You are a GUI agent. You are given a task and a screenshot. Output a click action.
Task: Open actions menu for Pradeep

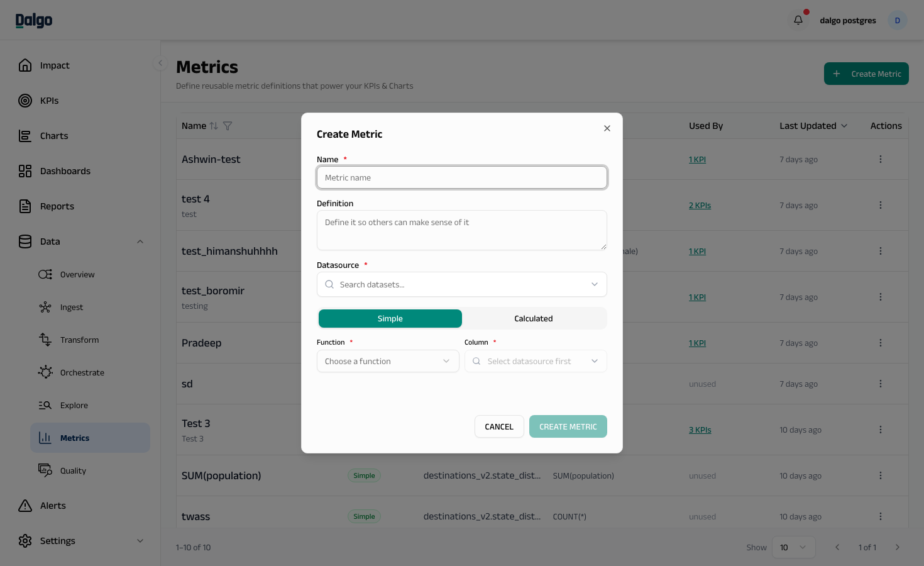pyautogui.click(x=880, y=343)
